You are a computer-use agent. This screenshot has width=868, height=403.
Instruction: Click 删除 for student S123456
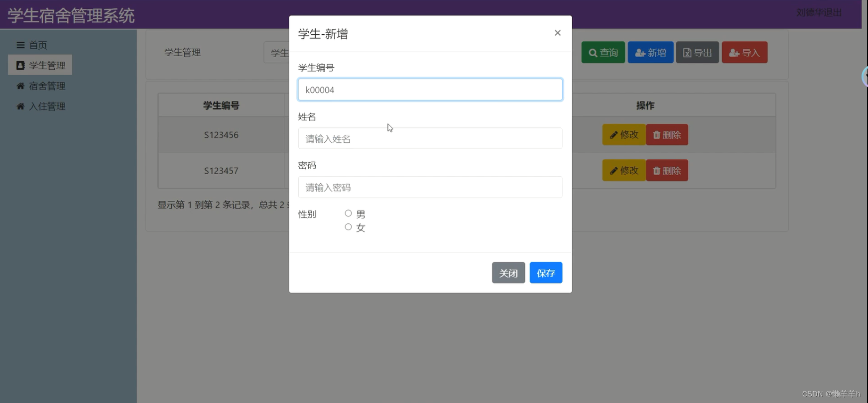coord(667,135)
